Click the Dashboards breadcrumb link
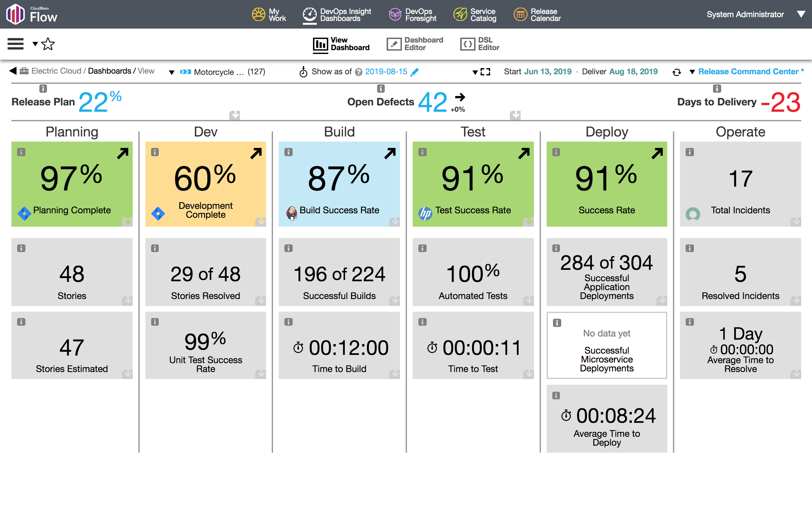This screenshot has width=812, height=506. coord(110,71)
